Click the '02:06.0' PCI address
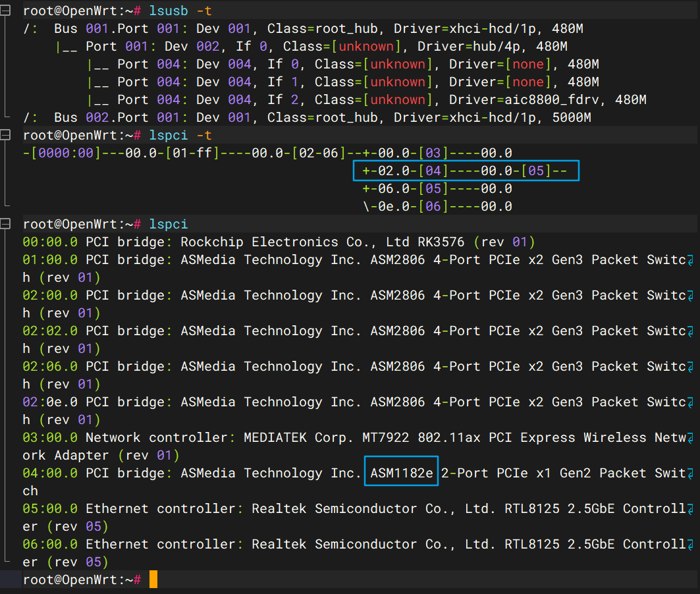Image resolution: width=700 pixels, height=594 pixels. 50,366
